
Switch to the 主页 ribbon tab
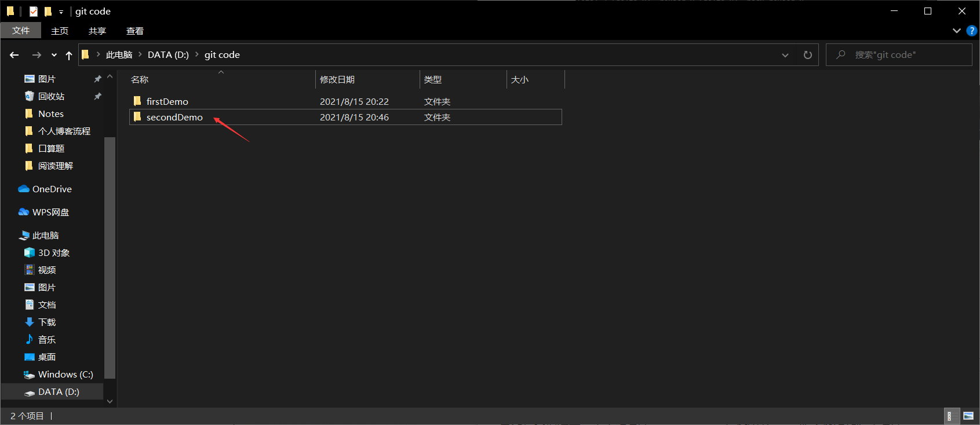pos(60,31)
